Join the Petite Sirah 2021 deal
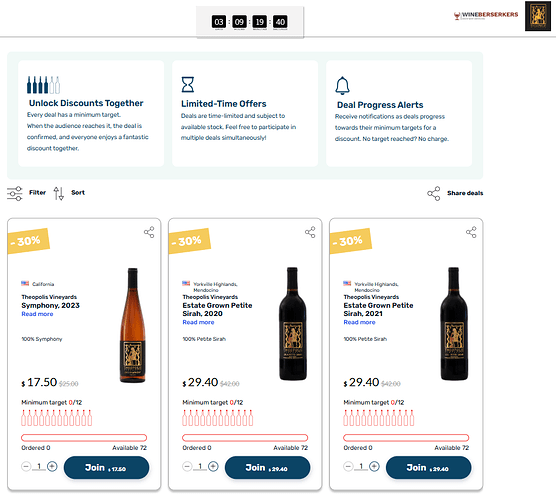This screenshot has width=556, height=500. coord(428,468)
